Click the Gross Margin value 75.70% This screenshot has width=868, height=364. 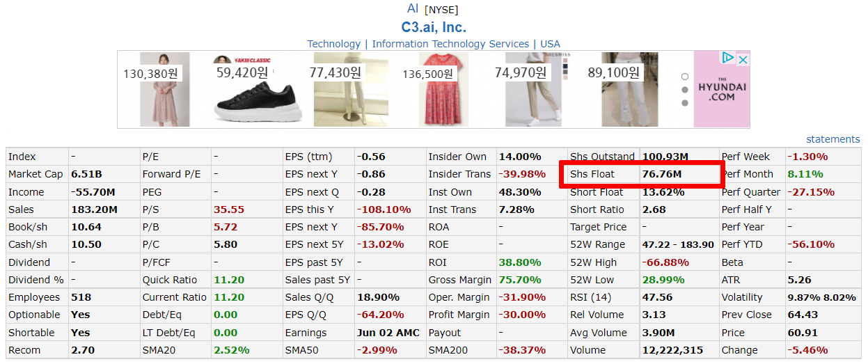[x=520, y=280]
